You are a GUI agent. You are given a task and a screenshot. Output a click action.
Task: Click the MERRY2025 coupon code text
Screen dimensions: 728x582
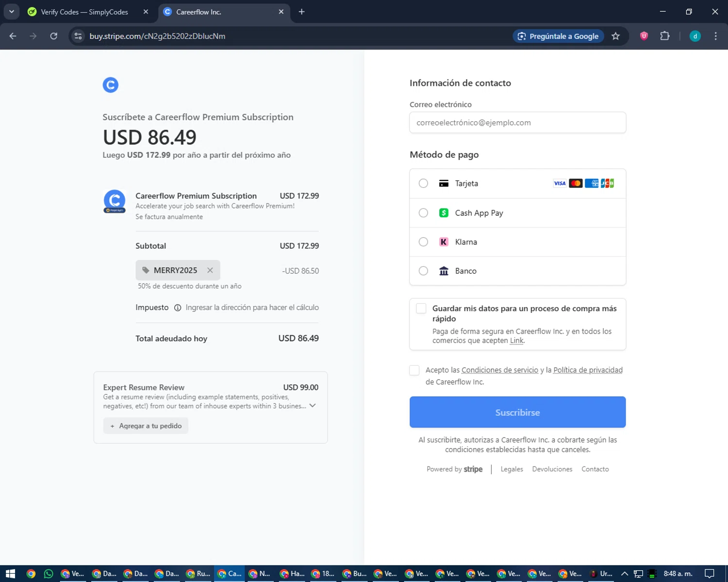pos(175,271)
